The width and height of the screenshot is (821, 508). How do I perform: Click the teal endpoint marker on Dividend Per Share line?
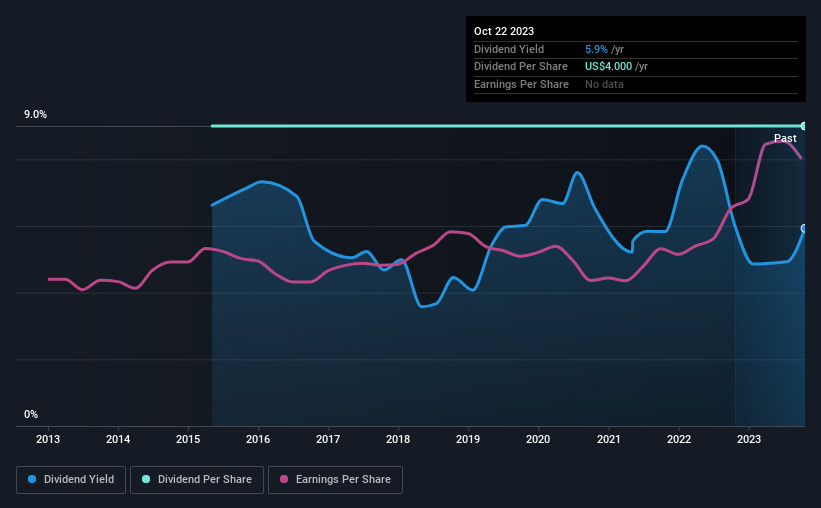tap(804, 126)
